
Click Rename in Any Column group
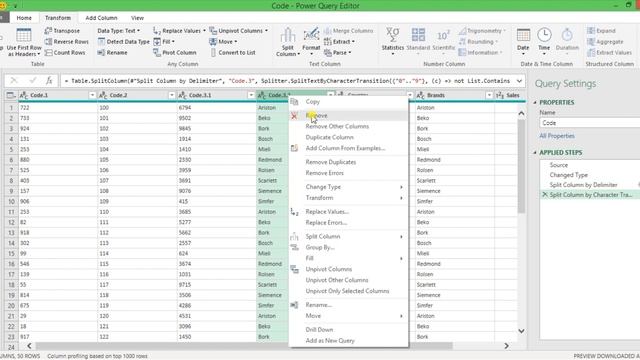112,53
